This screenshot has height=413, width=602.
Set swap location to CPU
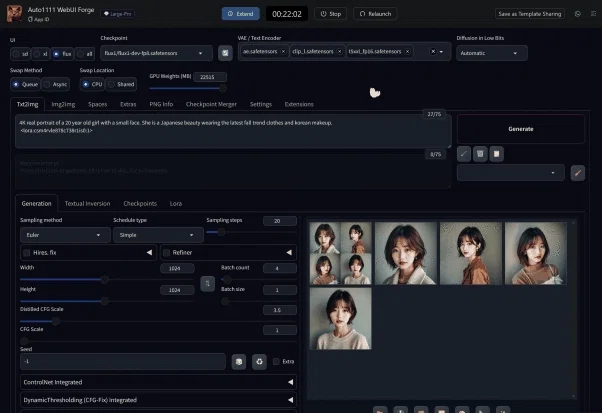click(x=92, y=84)
